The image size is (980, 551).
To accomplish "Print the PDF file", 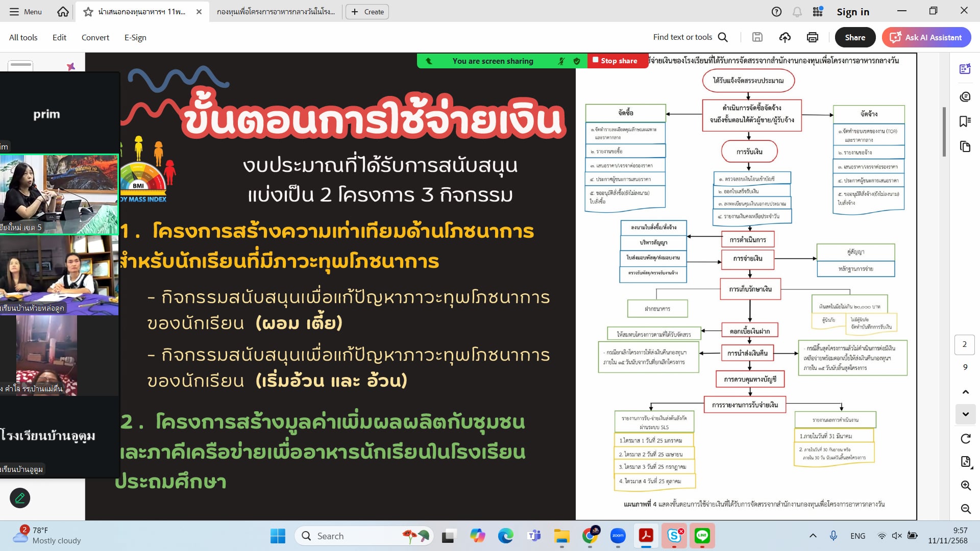I will pos(812,37).
